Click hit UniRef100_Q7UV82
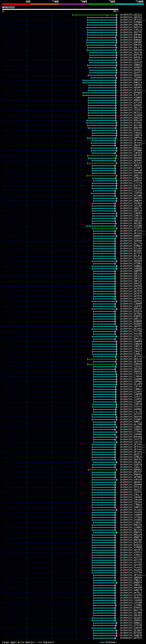Image resolution: width=146 pixels, height=644 pixels. [x=131, y=123]
